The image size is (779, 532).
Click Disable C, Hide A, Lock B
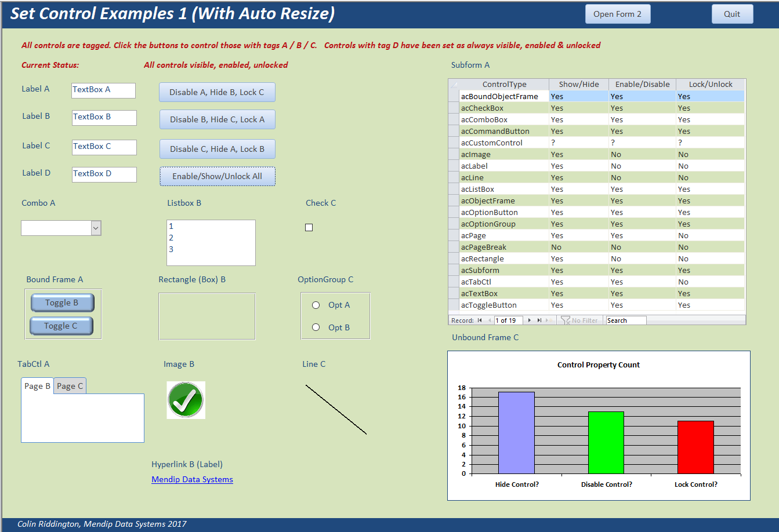[218, 149]
